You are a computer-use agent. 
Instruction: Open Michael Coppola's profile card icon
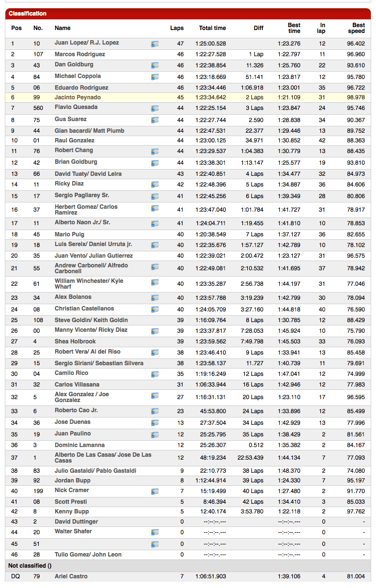(x=155, y=77)
